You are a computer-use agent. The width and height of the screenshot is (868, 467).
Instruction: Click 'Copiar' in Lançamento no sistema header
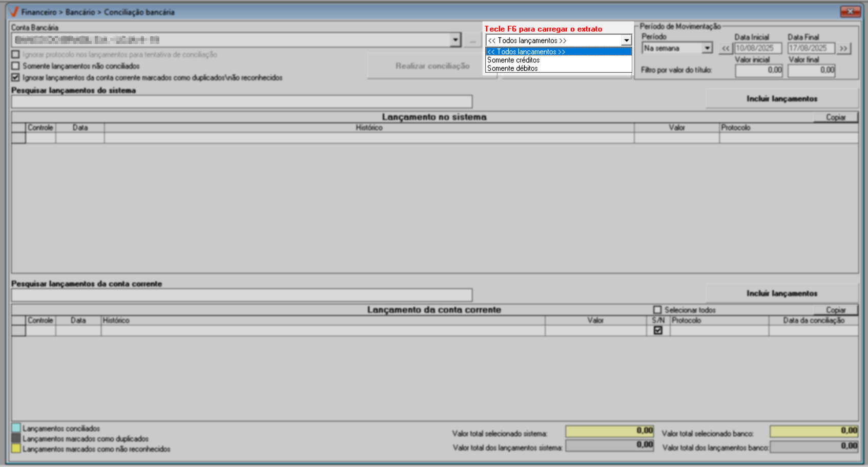pyautogui.click(x=836, y=117)
